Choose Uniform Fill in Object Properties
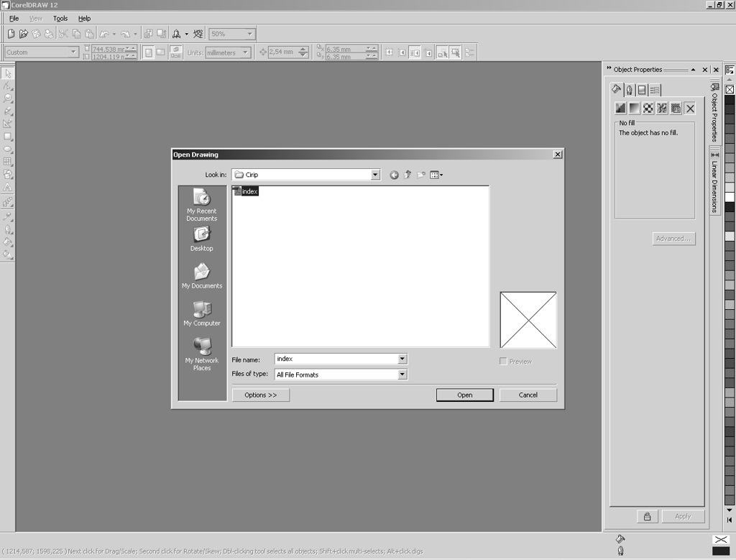The width and height of the screenshot is (736, 560). [620, 109]
